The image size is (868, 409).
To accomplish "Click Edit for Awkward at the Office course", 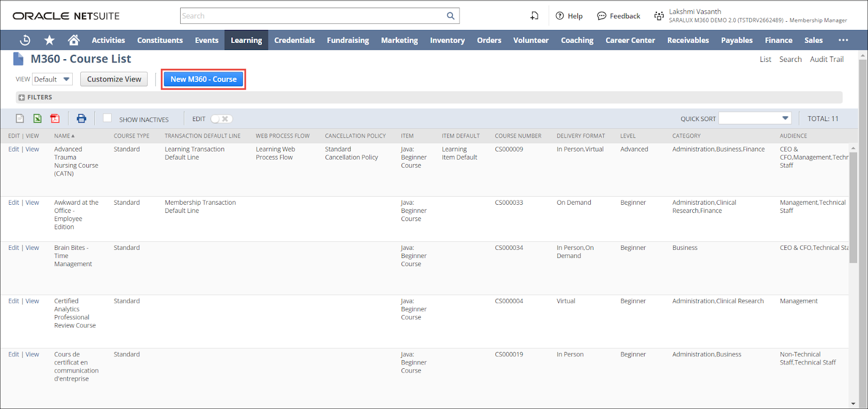I will point(14,203).
